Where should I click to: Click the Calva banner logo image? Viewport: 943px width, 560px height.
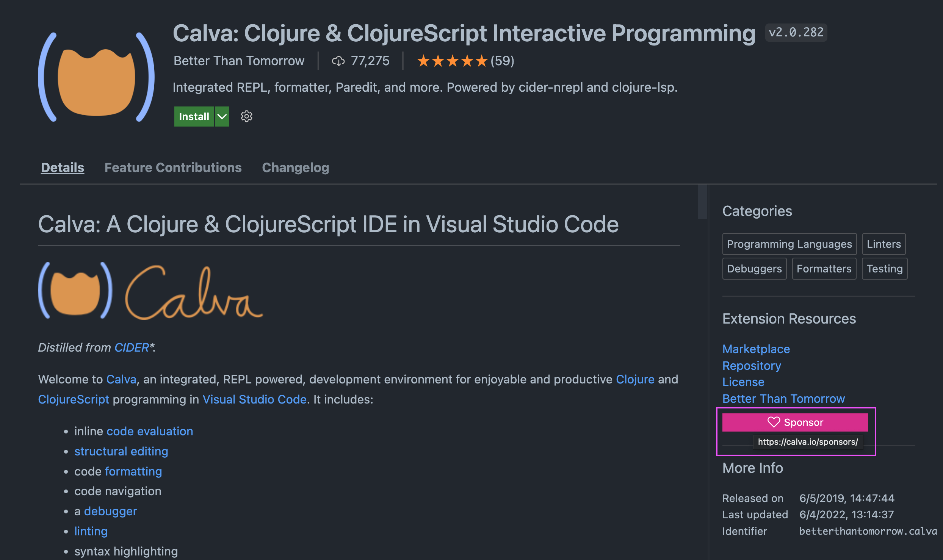click(150, 291)
